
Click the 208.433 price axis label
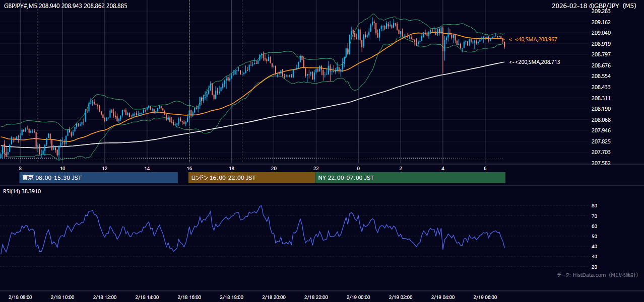[601, 87]
